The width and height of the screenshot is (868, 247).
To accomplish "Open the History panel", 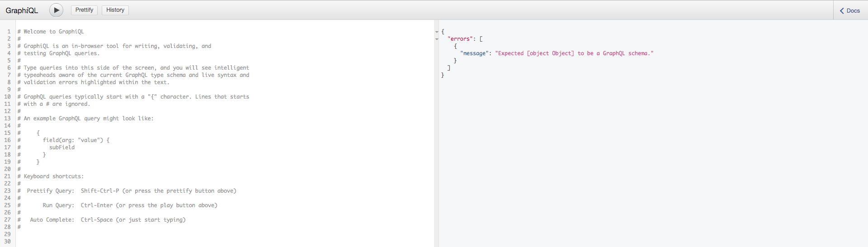I will pyautogui.click(x=115, y=10).
